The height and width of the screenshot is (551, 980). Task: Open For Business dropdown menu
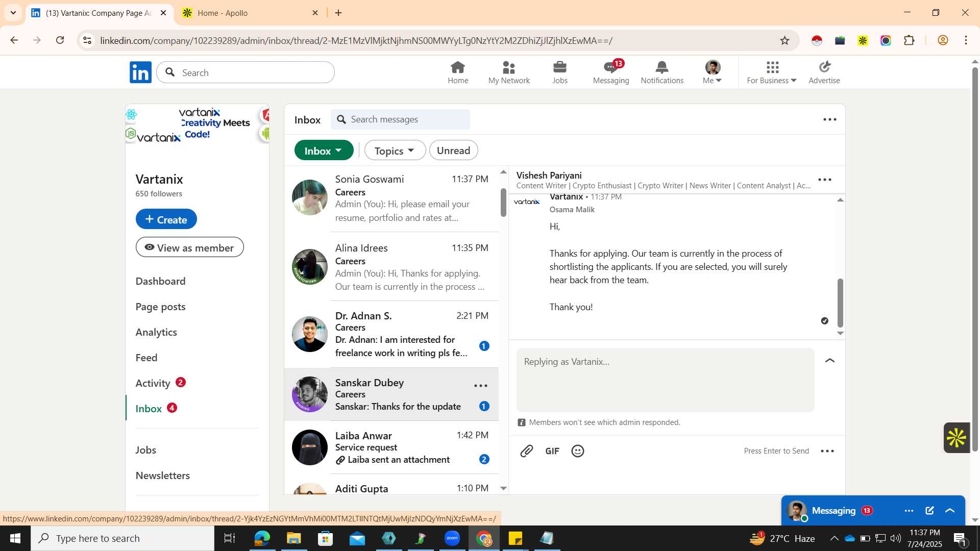(x=772, y=72)
